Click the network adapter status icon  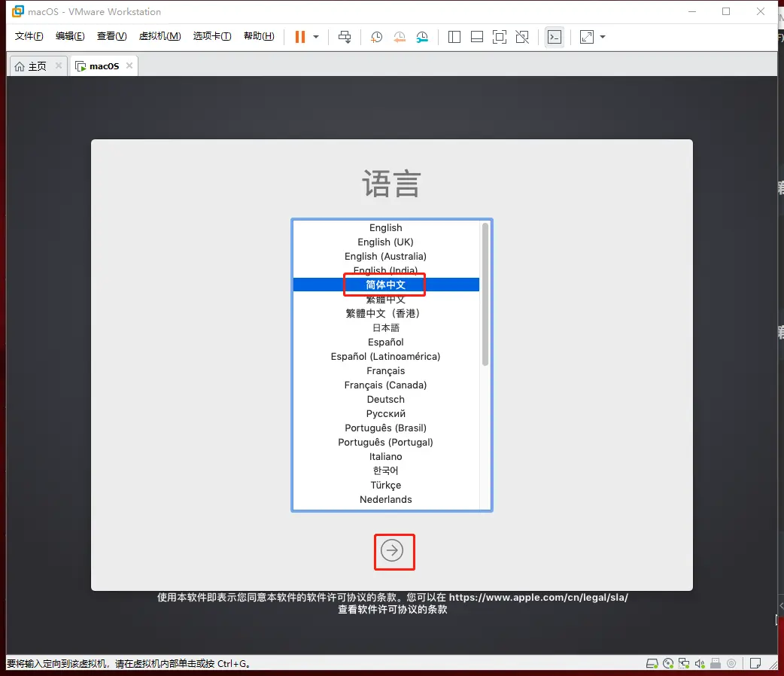(x=683, y=663)
